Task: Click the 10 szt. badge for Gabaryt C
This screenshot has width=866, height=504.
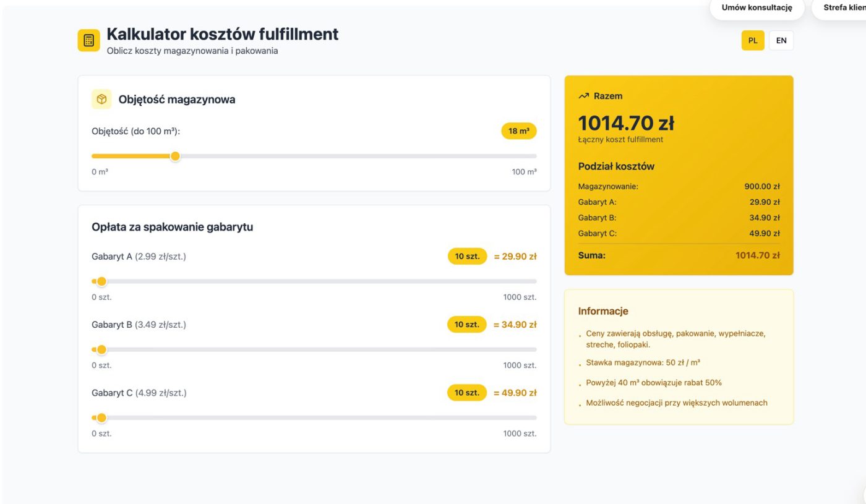Action: [467, 393]
